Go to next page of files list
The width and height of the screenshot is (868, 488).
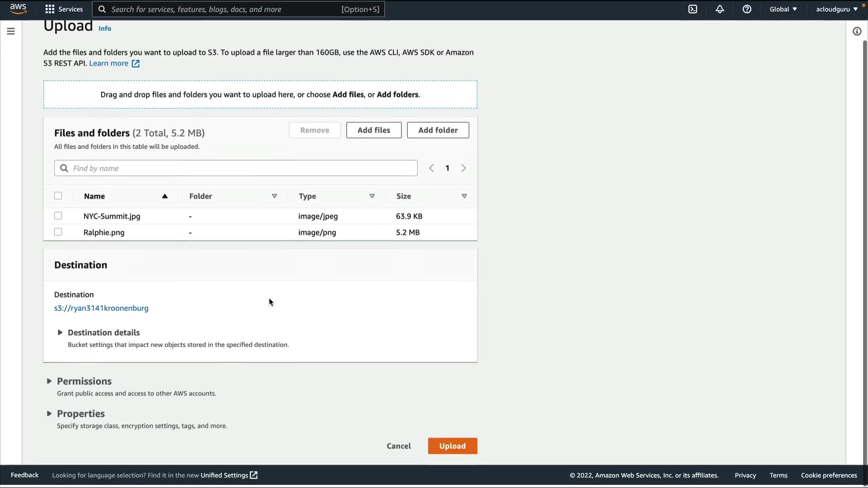pyautogui.click(x=463, y=168)
